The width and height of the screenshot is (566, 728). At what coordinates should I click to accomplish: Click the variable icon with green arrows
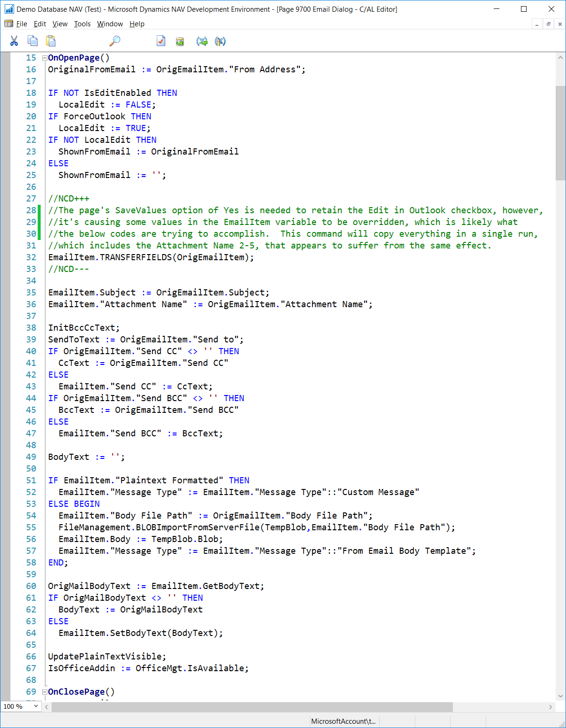tap(202, 41)
